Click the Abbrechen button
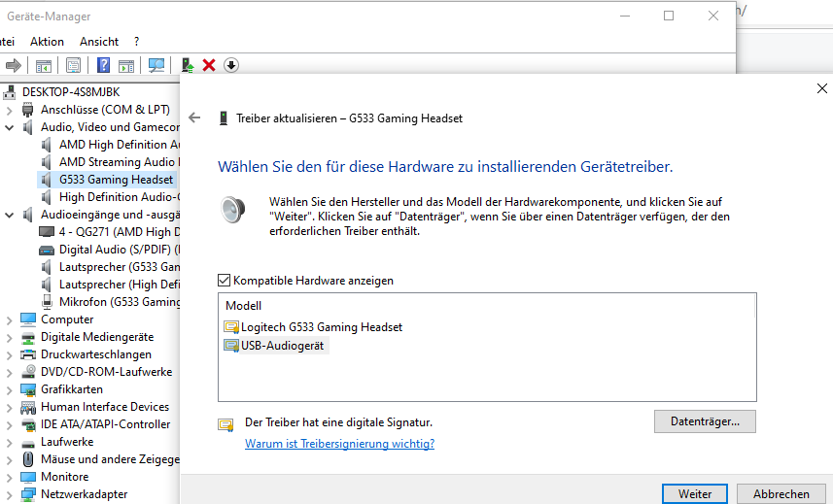Image resolution: width=833 pixels, height=504 pixels. [781, 494]
